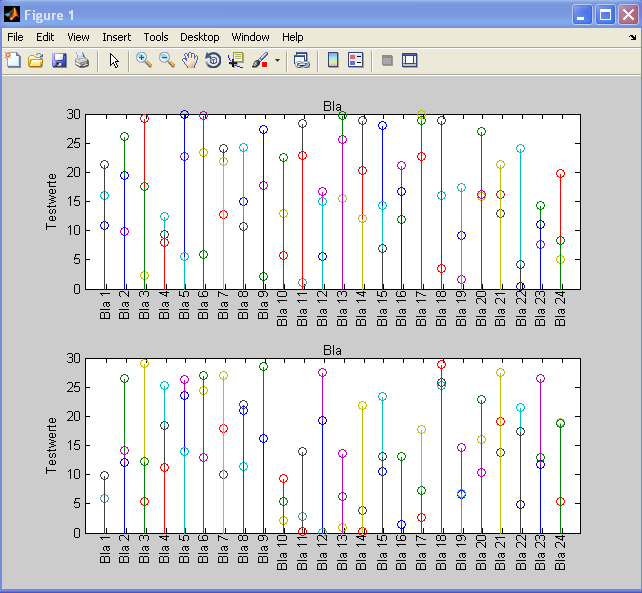Toggle the Edit Plot arrow tool
Viewport: 642px width, 593px height.
(114, 60)
